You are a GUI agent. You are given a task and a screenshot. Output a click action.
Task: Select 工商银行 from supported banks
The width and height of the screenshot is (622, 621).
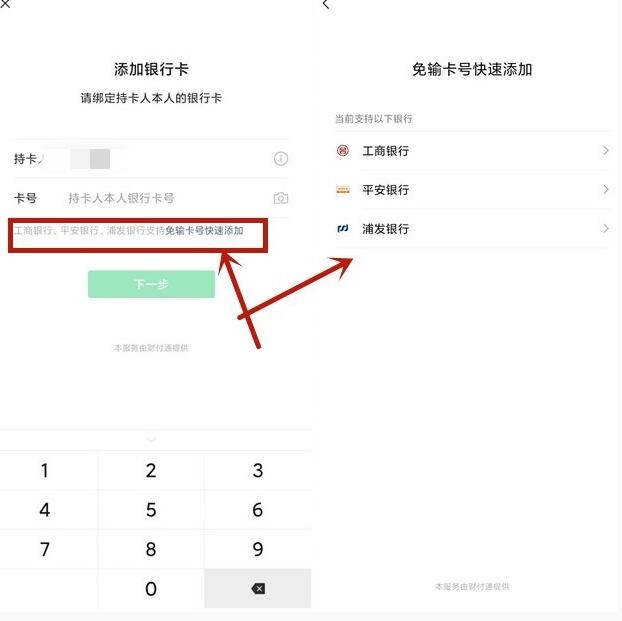472,151
